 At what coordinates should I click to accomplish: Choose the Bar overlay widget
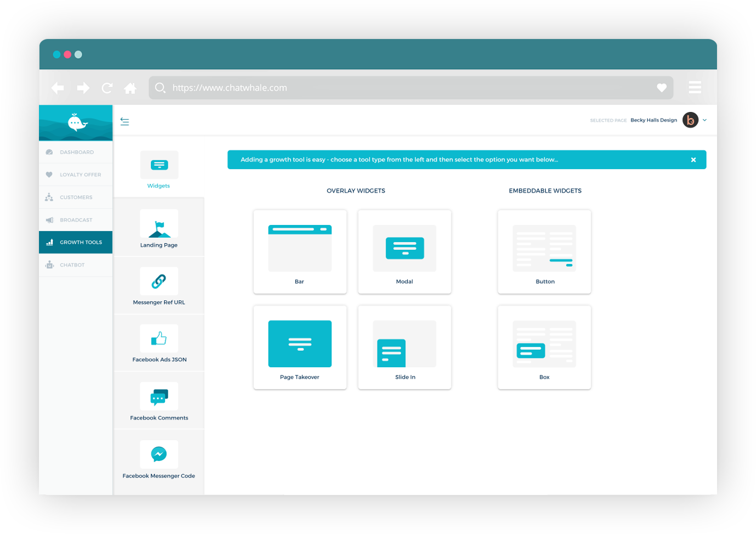click(300, 252)
